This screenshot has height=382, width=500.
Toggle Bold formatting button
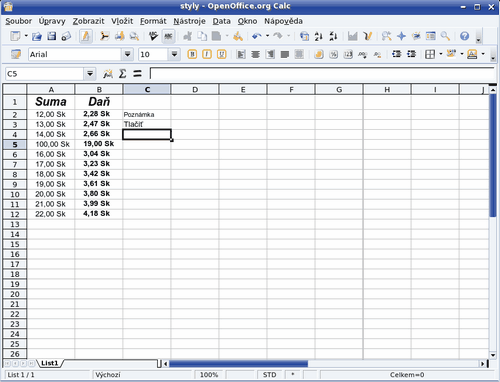point(192,54)
